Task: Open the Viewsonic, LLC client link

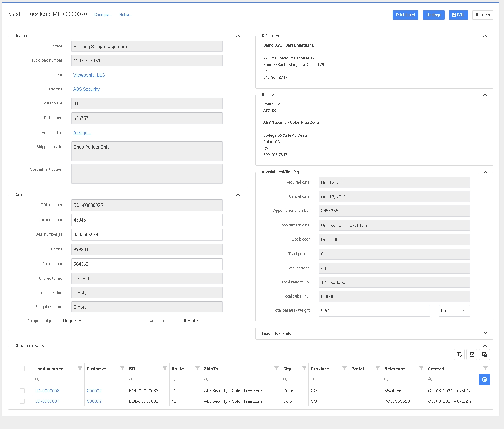Action: point(89,75)
